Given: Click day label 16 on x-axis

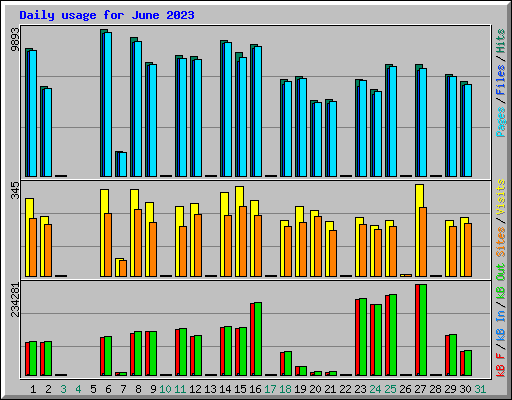Looking at the screenshot, I should 255,389.
